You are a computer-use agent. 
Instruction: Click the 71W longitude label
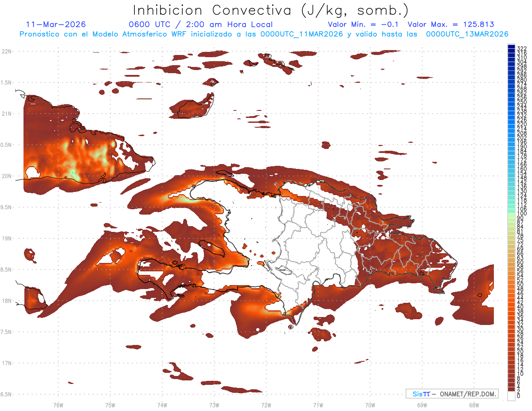318,405
